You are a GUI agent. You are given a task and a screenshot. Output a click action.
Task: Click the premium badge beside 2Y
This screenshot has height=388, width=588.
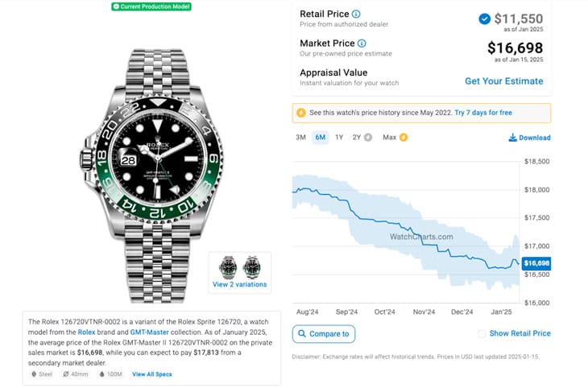coord(368,138)
